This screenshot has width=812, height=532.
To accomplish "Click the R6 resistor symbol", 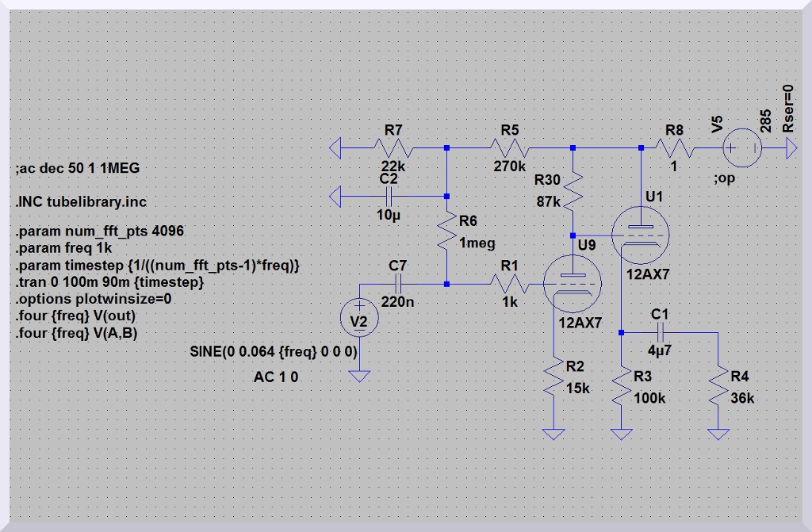I will pos(446,232).
